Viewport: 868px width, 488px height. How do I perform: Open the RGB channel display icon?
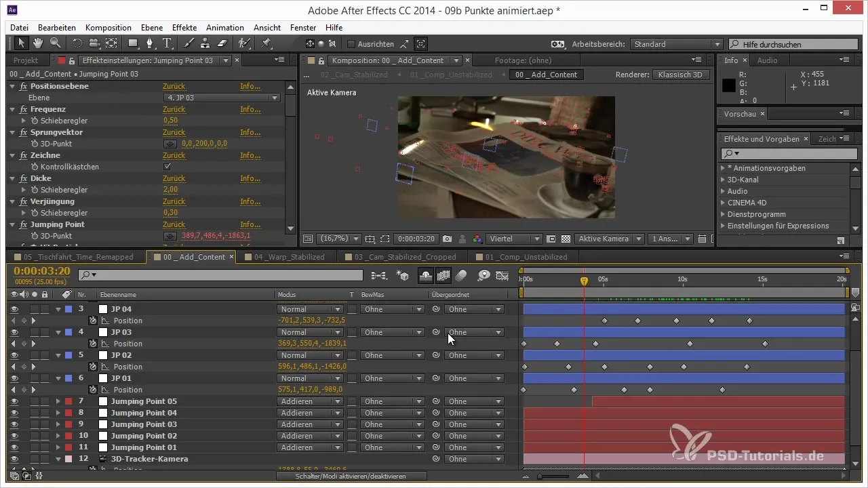click(x=477, y=239)
